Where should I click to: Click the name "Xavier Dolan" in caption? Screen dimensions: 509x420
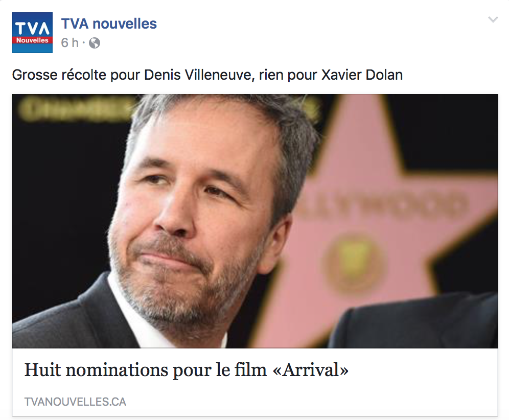(x=362, y=75)
